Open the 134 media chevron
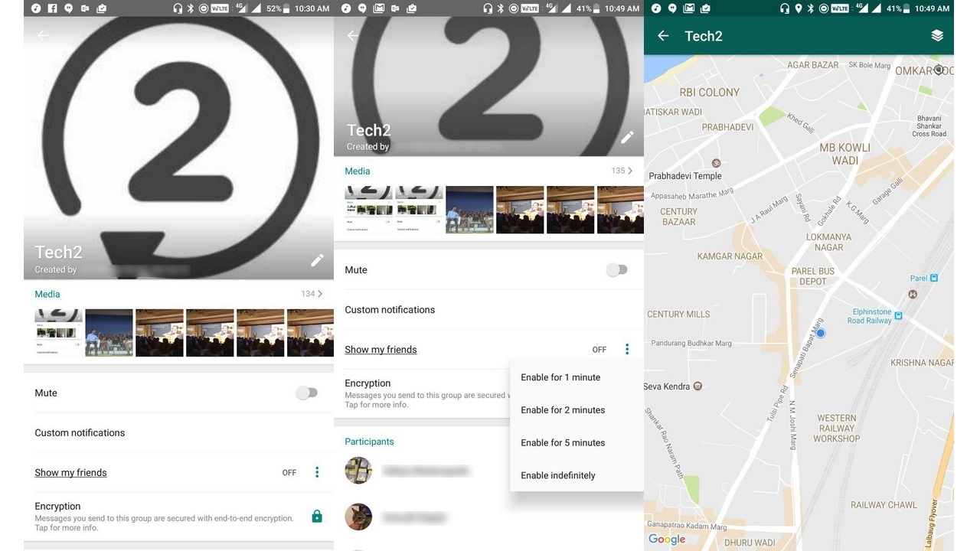 [x=319, y=294]
